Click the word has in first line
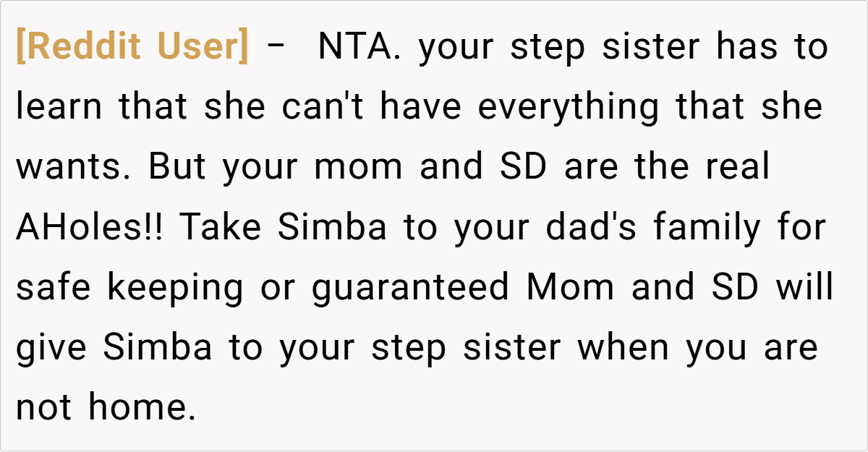 click(x=749, y=48)
